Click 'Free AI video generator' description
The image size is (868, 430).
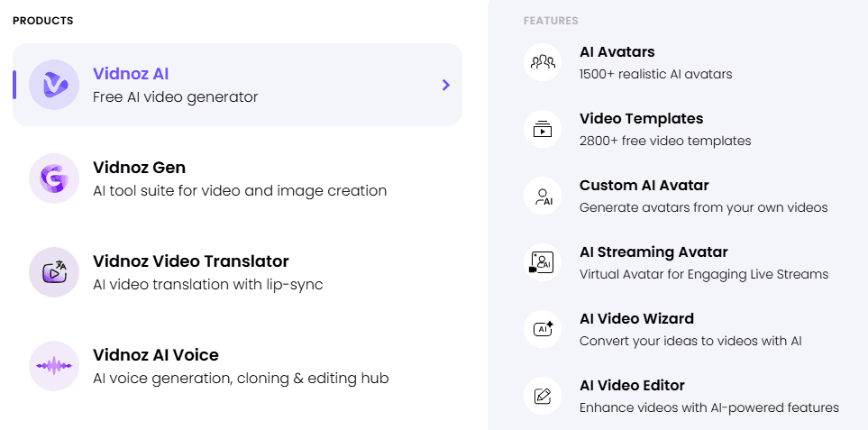pyautogui.click(x=176, y=97)
